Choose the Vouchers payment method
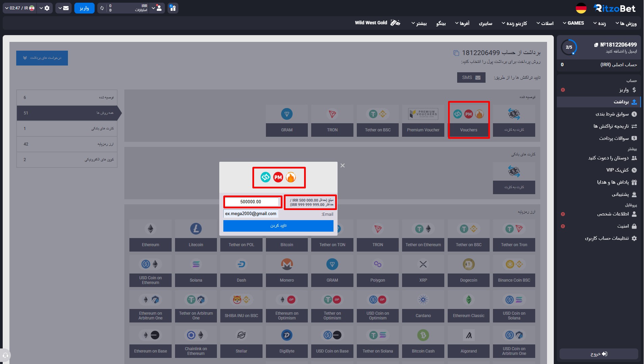Image resolution: width=644 pixels, height=364 pixels. (x=469, y=120)
